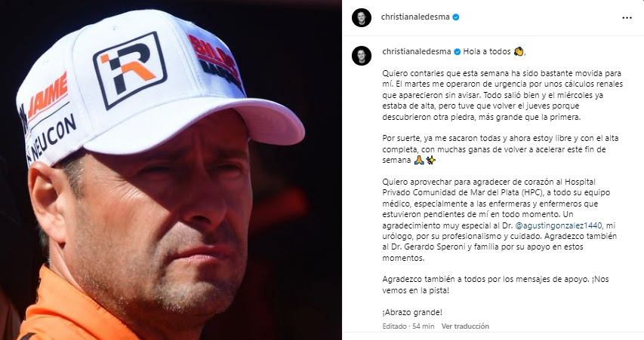Click "Ver traducción" to translate caption
The height and width of the screenshot is (340, 644).
coord(465,326)
